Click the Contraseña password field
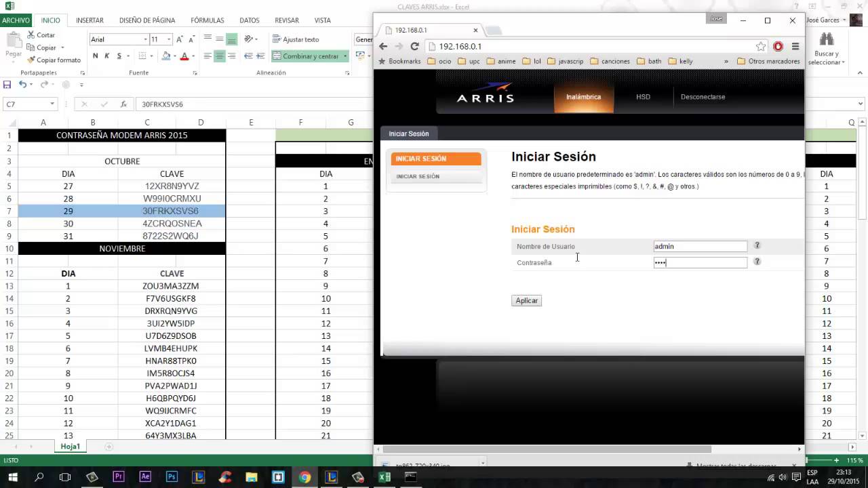The width and height of the screenshot is (868, 488). 700,262
